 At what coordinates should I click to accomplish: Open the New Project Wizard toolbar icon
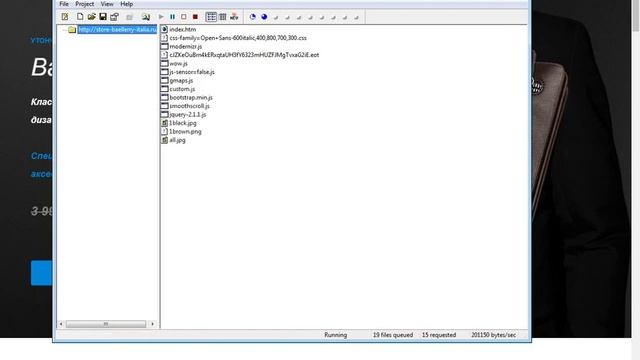point(65,17)
